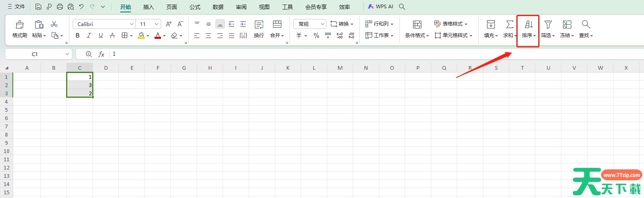Click the fx insert function icon
644x198 pixels.
point(101,54)
